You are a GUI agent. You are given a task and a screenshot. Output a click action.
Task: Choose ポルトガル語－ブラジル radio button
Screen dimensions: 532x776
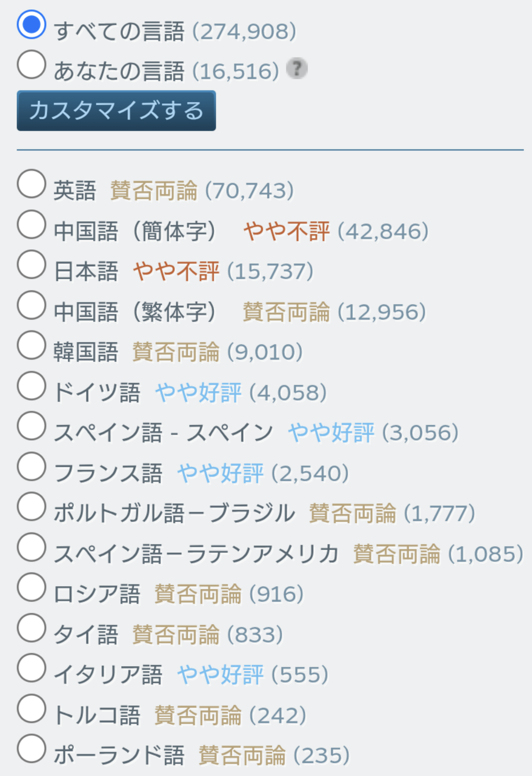click(32, 507)
